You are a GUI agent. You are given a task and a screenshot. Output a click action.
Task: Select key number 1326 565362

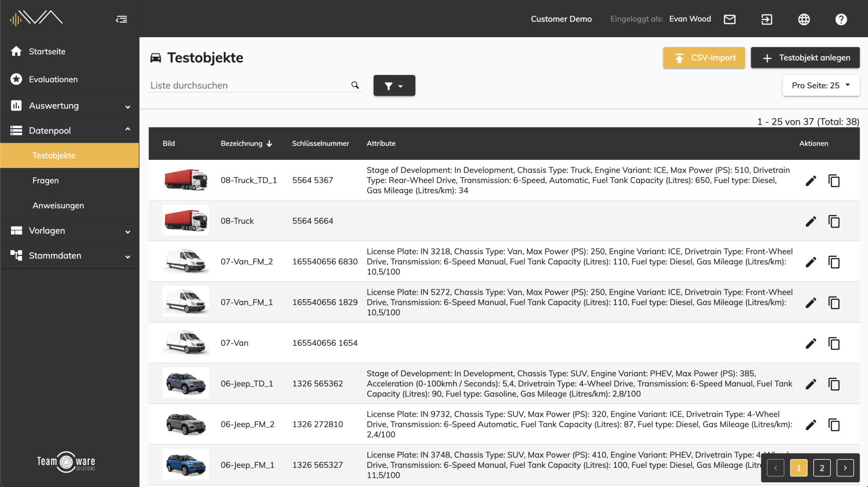(x=318, y=384)
